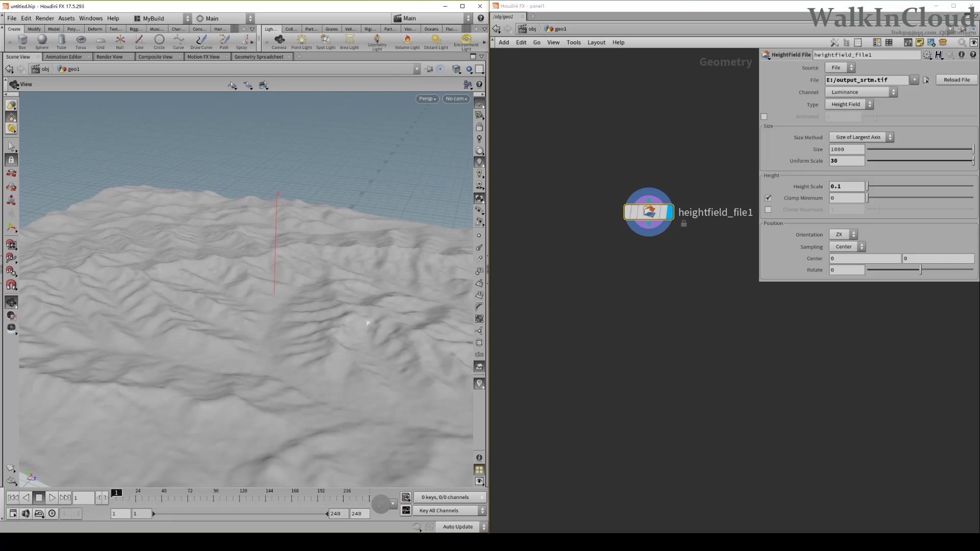Viewport: 980px width, 551px height.
Task: Add a Point Light from shelf
Action: tap(301, 41)
